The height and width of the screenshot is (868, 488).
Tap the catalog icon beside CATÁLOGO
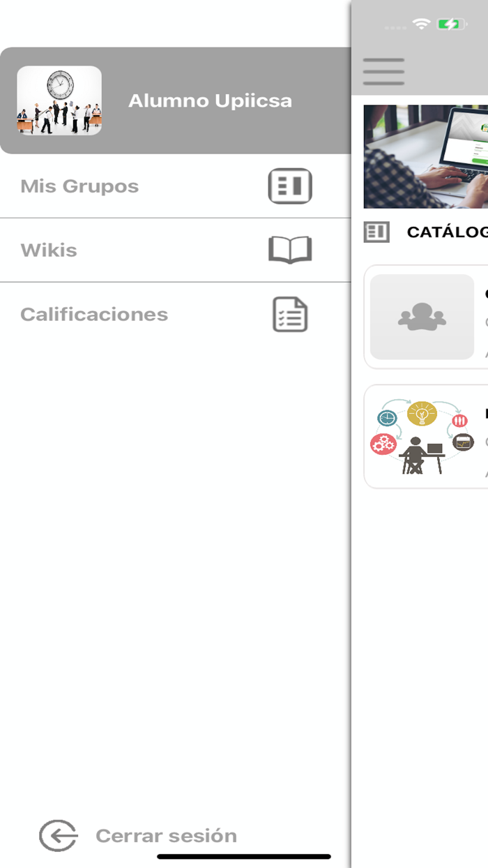pos(377,232)
